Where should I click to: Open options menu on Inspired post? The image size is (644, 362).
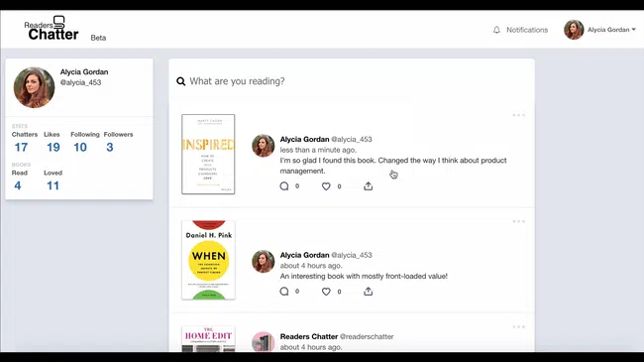pyautogui.click(x=519, y=115)
